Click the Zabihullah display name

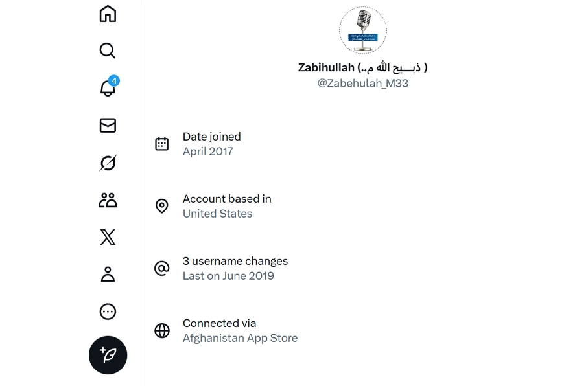[x=362, y=67]
